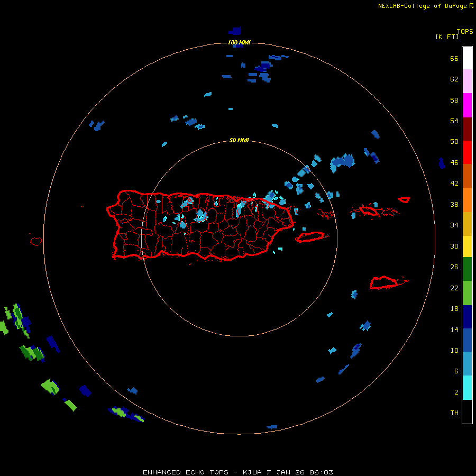Click the dark red swatch between 54 and 50
The width and height of the screenshot is (476, 476).
coord(467,129)
